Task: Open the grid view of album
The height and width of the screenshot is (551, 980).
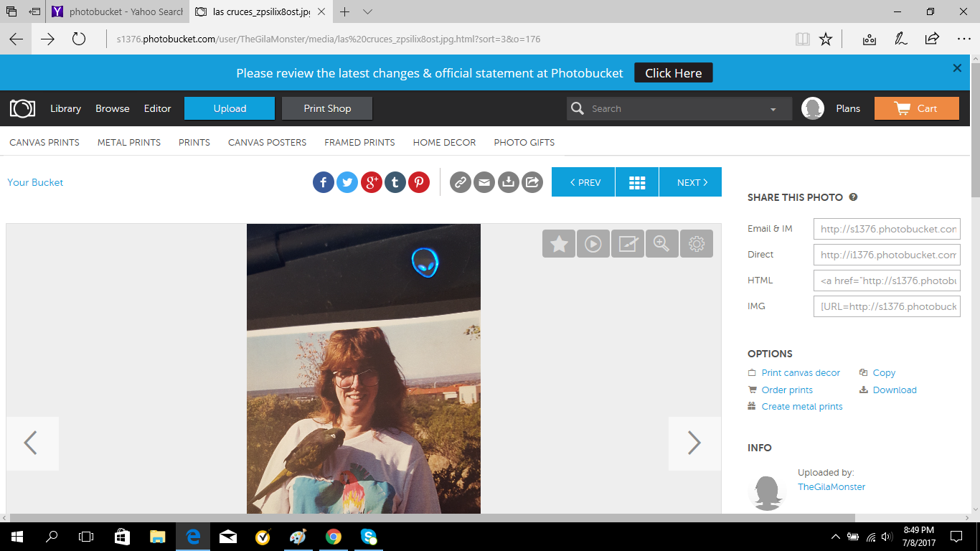Action: 637,182
